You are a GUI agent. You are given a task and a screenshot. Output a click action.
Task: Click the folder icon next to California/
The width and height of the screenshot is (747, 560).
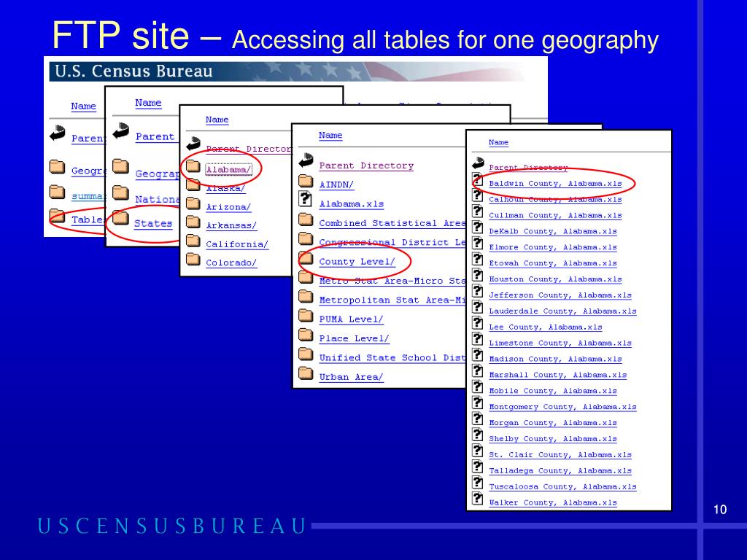click(193, 241)
